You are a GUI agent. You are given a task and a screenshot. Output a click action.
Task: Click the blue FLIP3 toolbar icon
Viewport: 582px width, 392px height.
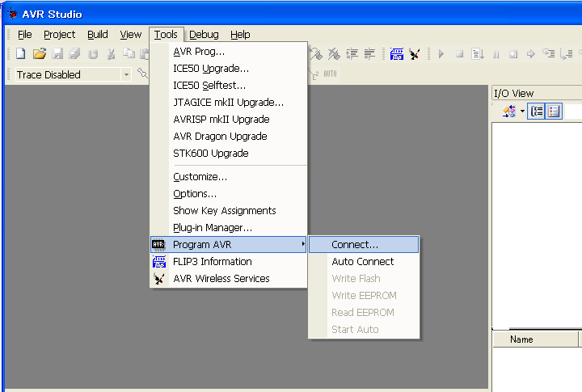point(397,54)
